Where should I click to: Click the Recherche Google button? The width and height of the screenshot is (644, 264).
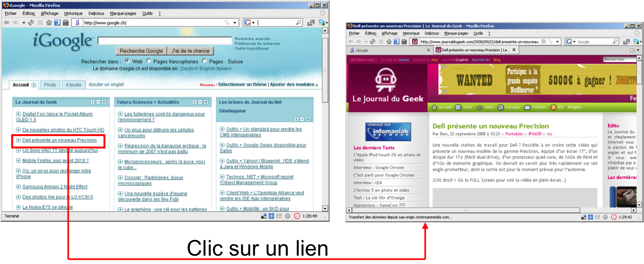coord(141,51)
